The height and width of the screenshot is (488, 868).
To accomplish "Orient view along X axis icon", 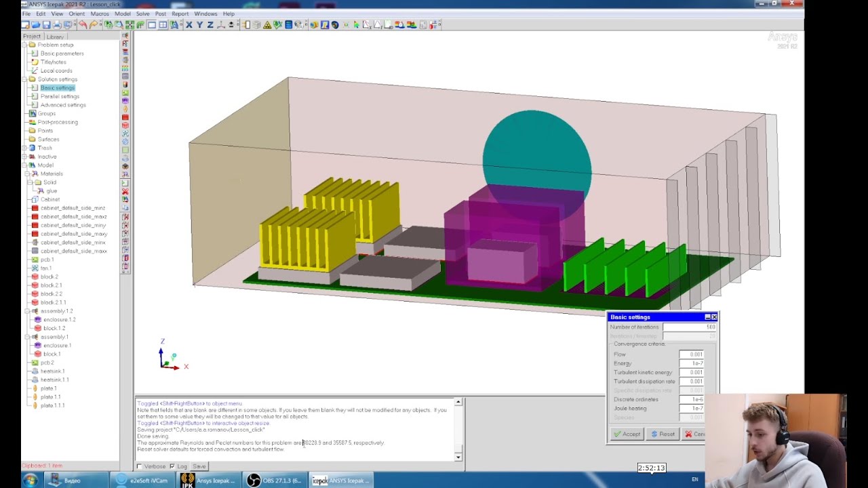I will pos(189,25).
